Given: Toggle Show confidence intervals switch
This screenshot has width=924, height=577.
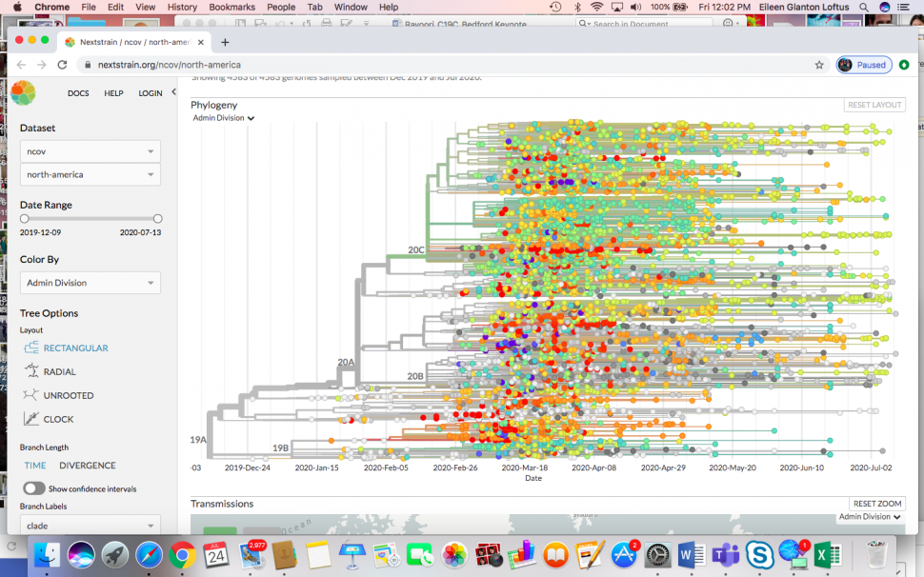Looking at the screenshot, I should [34, 488].
